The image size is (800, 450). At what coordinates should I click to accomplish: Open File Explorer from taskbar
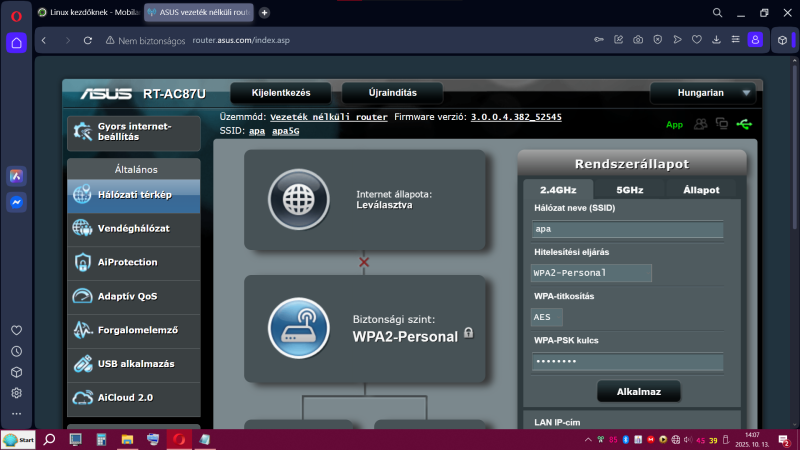pos(127,440)
